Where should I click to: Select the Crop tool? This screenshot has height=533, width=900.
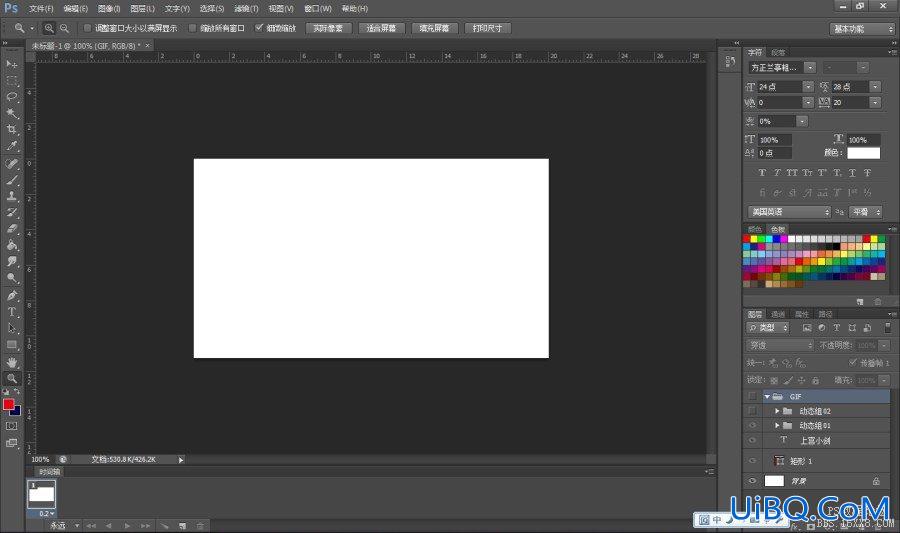click(x=11, y=129)
